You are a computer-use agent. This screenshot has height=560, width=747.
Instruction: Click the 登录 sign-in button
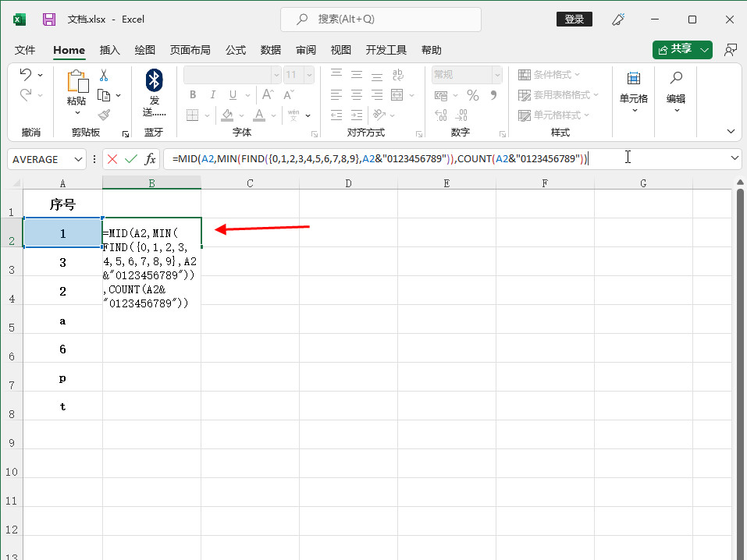click(574, 19)
